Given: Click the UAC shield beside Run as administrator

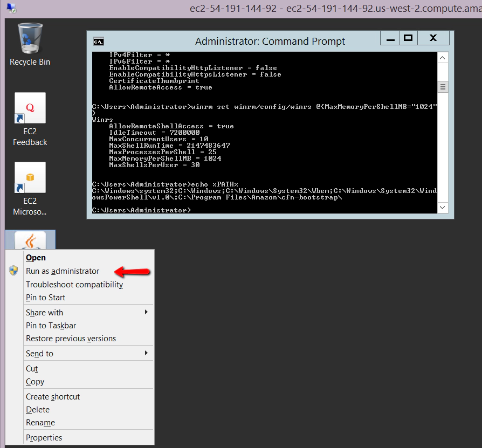Looking at the screenshot, I should coord(13,271).
